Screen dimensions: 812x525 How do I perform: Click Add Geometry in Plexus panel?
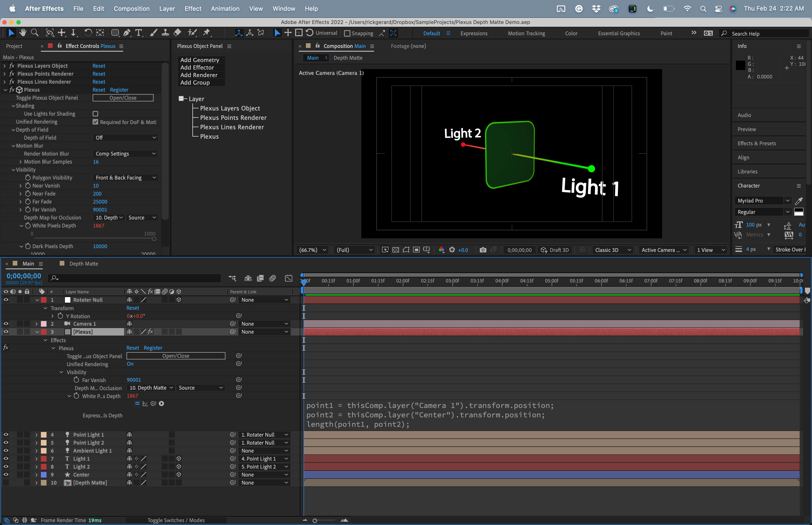200,60
